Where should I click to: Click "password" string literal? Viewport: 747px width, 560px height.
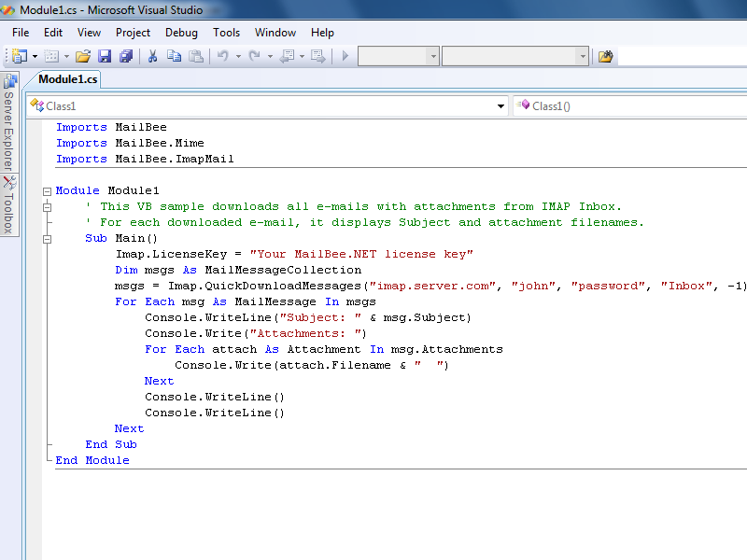[x=608, y=286]
